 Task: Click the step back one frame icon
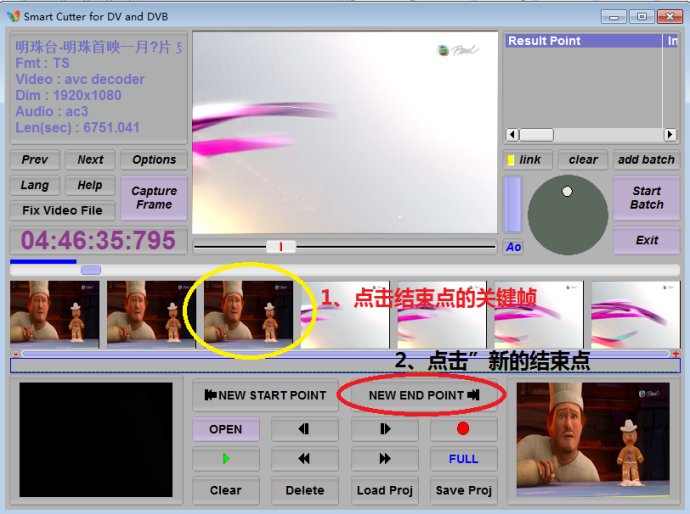[304, 429]
